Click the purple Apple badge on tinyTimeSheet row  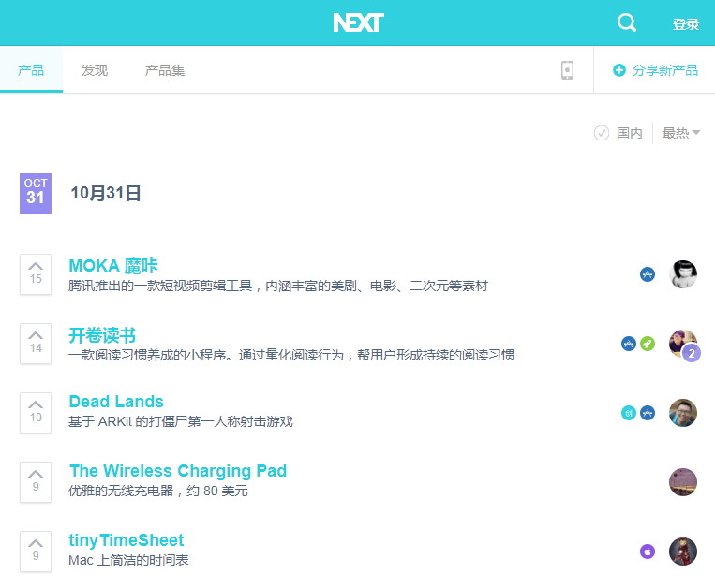click(x=647, y=551)
